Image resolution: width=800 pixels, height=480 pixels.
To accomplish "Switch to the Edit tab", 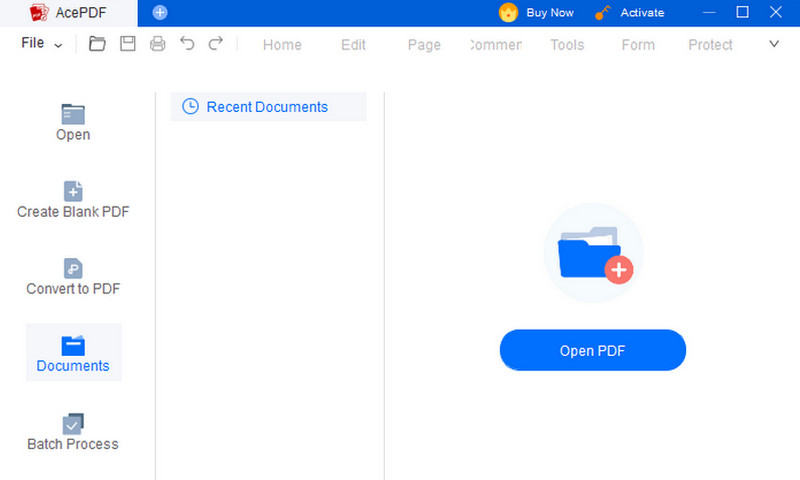I will coord(353,45).
